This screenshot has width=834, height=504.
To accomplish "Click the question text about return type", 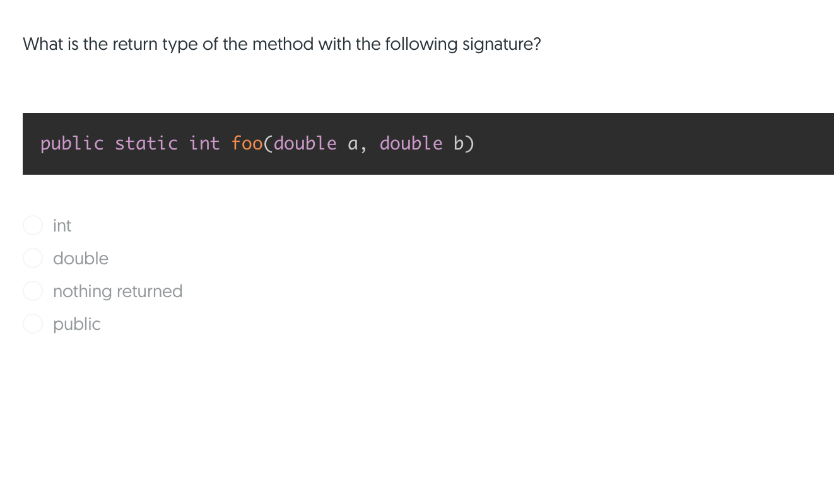I will pyautogui.click(x=281, y=44).
